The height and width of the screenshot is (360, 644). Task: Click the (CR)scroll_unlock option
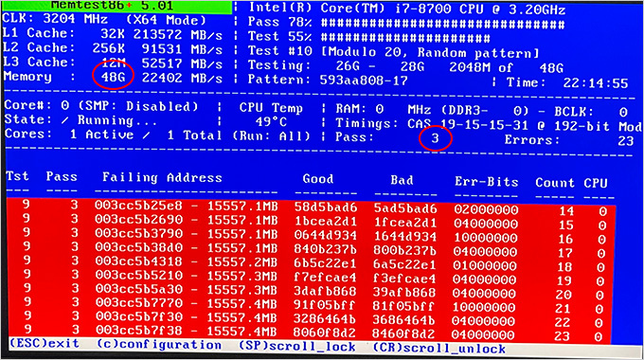pyautogui.click(x=439, y=348)
